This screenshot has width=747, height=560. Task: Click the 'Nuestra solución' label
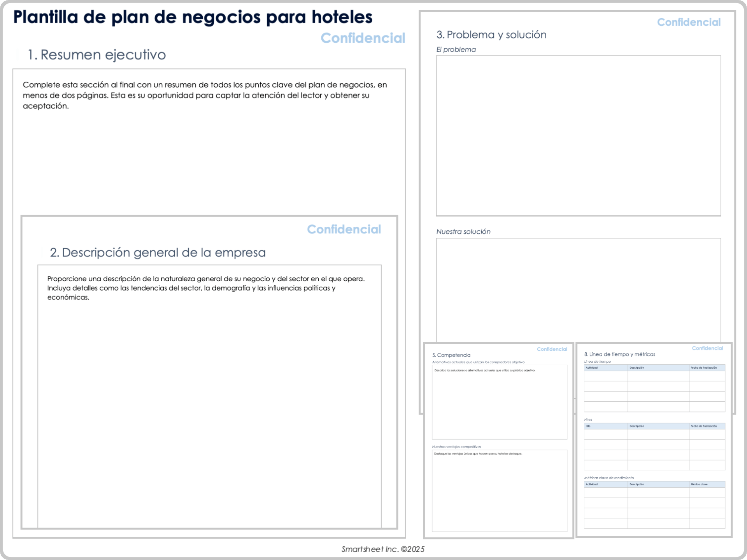click(x=463, y=231)
